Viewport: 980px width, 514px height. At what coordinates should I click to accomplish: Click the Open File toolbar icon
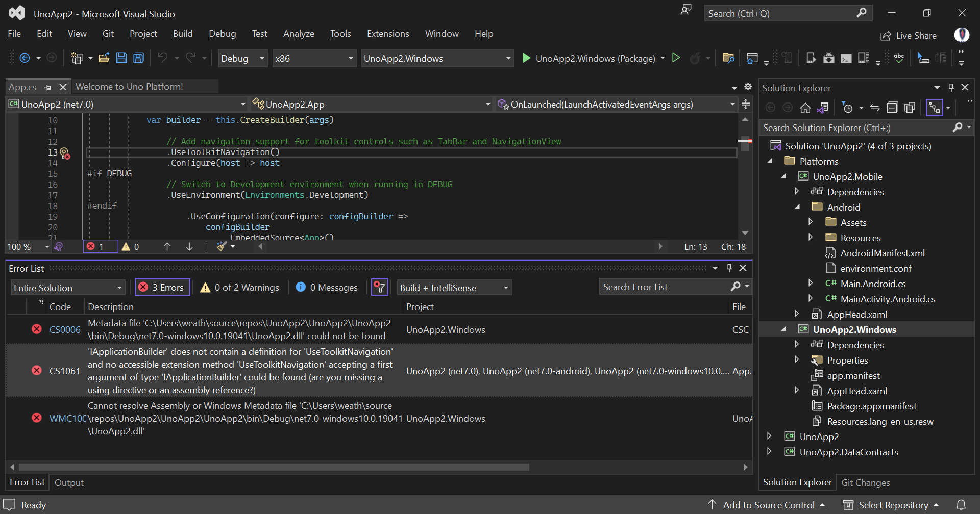tap(104, 58)
